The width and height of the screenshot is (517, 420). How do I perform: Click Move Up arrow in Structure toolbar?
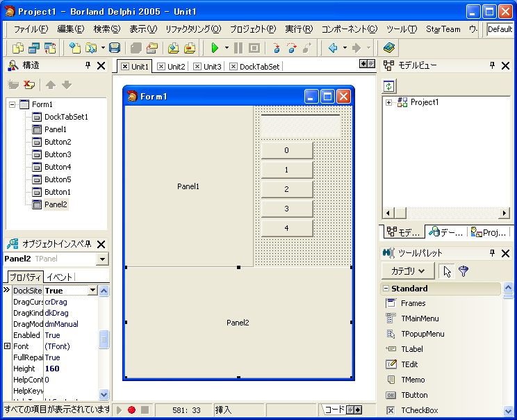[x=51, y=85]
